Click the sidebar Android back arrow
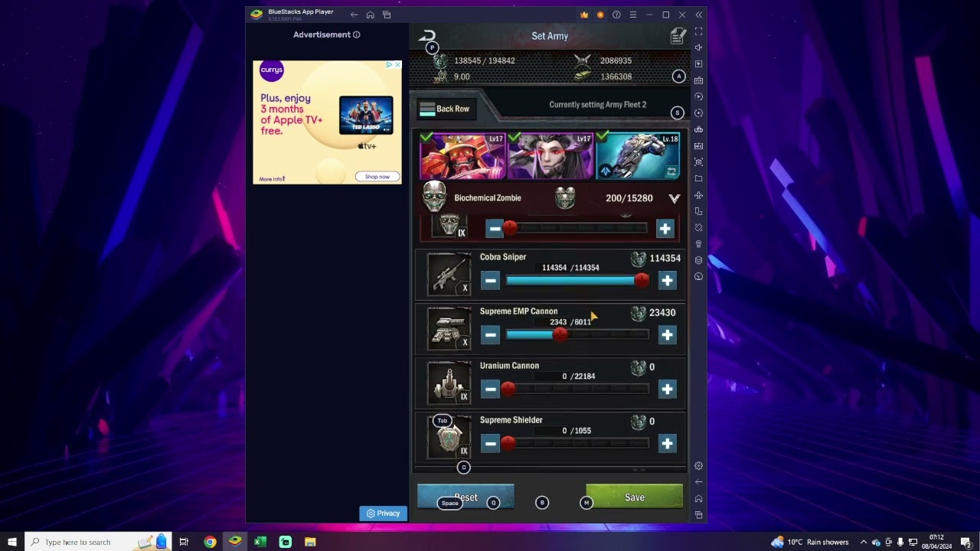The width and height of the screenshot is (980, 551). pos(698,482)
